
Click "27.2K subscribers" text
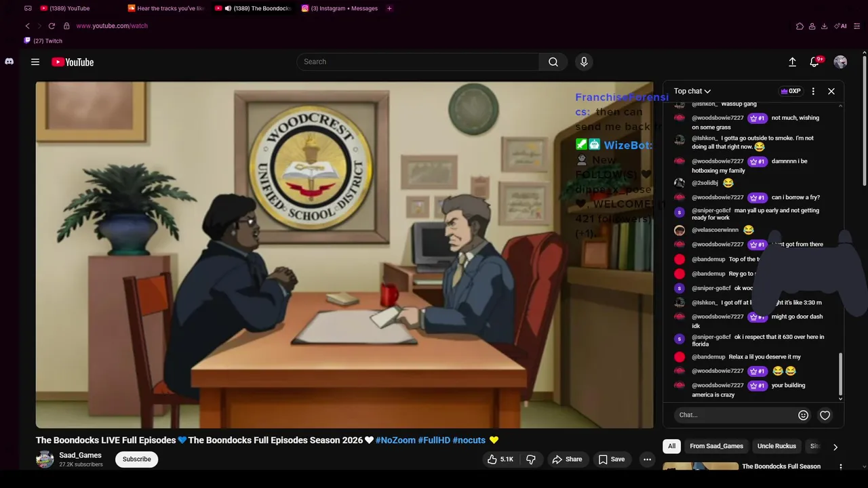tap(81, 465)
